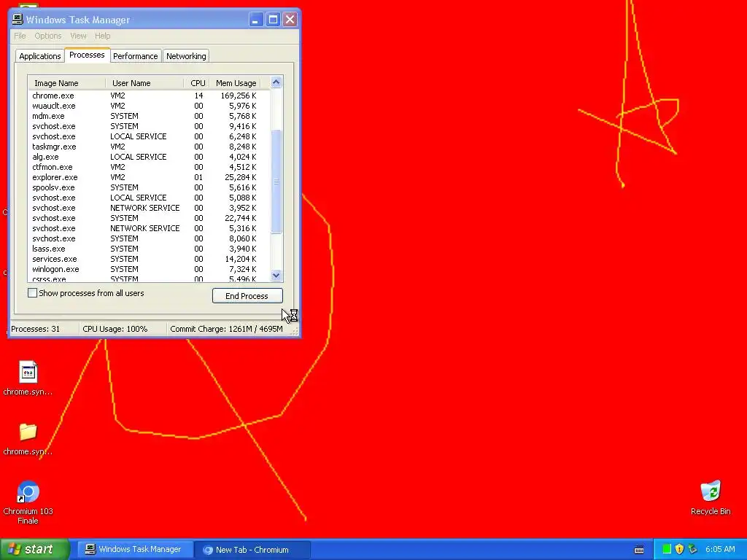The image size is (747, 560).
Task: Select the Processes tab
Action: [x=88, y=55]
